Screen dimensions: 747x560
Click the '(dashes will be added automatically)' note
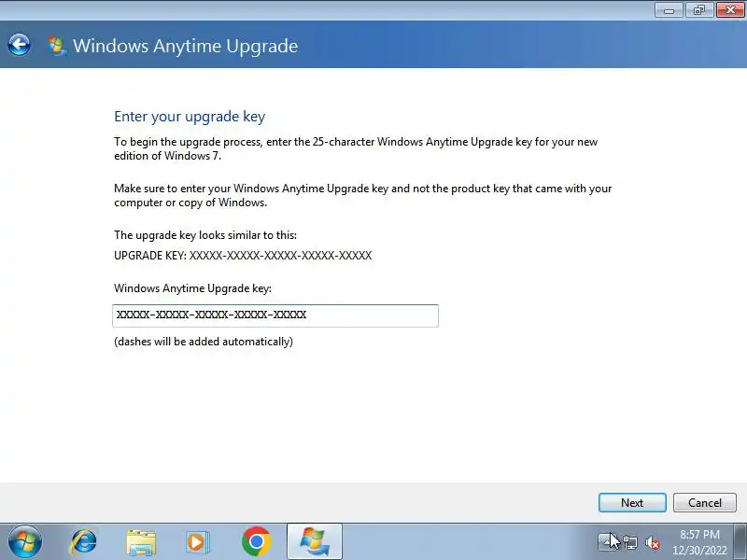tap(204, 342)
